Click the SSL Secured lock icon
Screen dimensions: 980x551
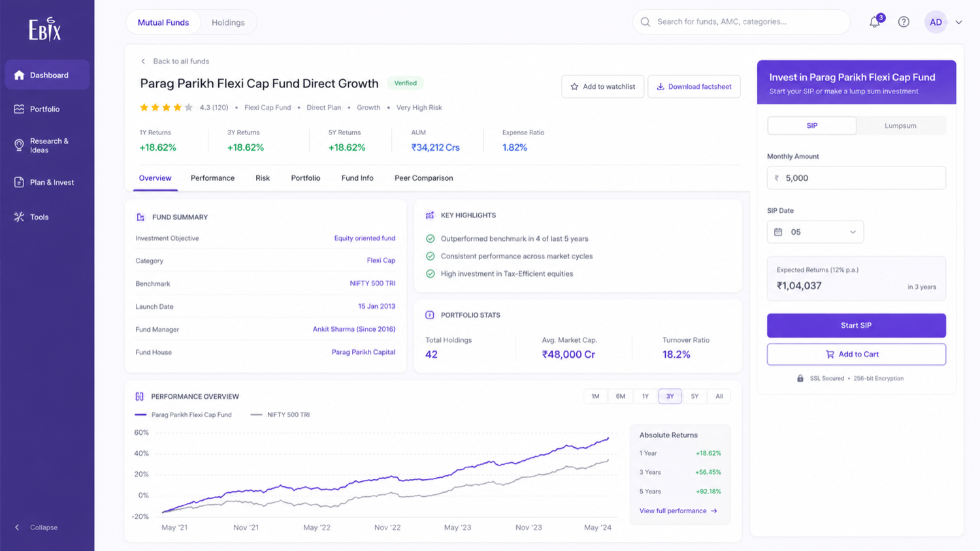800,378
